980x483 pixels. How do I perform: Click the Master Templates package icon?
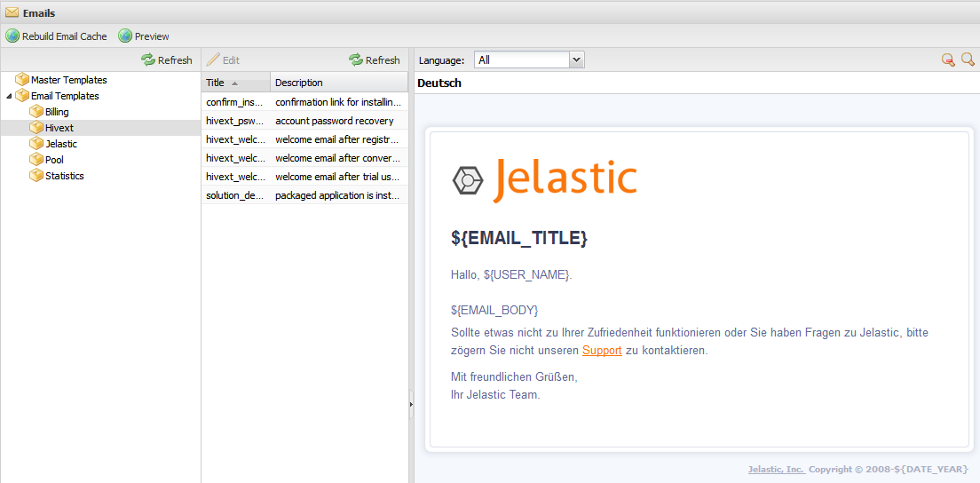click(x=22, y=80)
